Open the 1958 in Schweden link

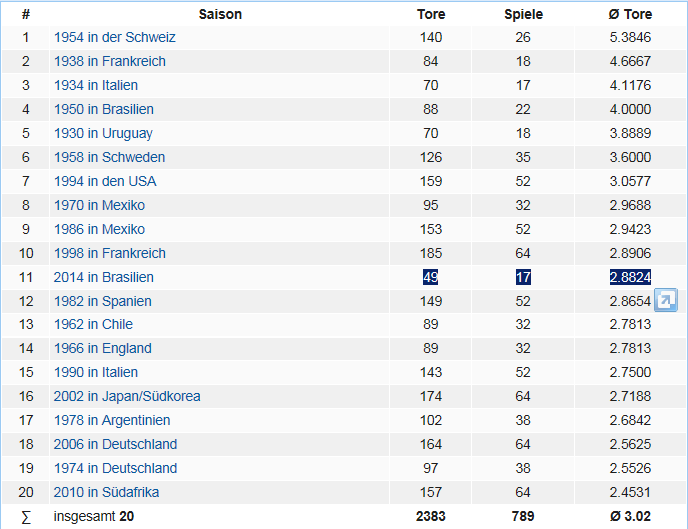pyautogui.click(x=109, y=157)
